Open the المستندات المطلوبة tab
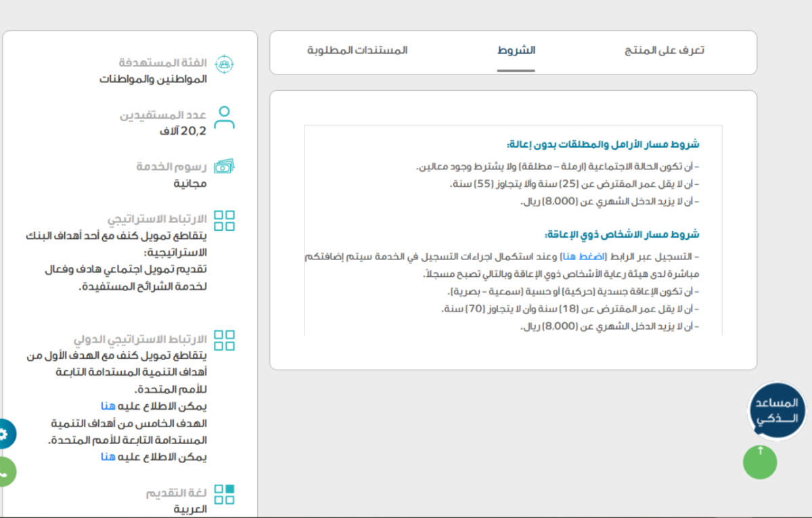 point(357,51)
